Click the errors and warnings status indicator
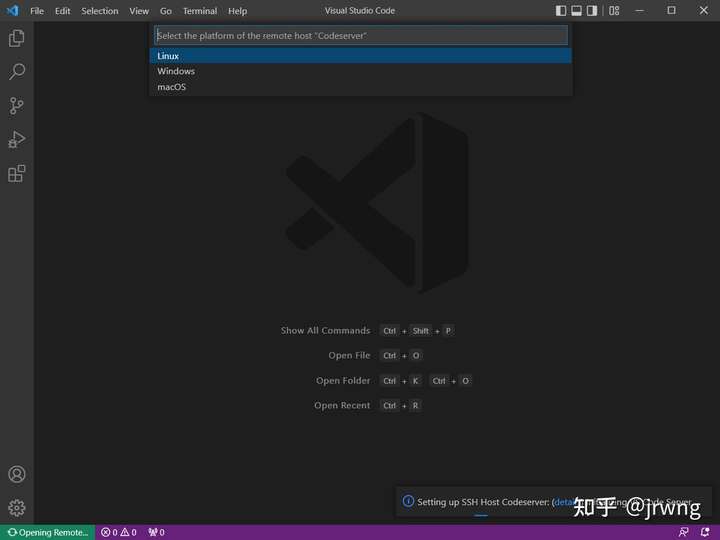Screen dimensions: 720x540 (119, 532)
